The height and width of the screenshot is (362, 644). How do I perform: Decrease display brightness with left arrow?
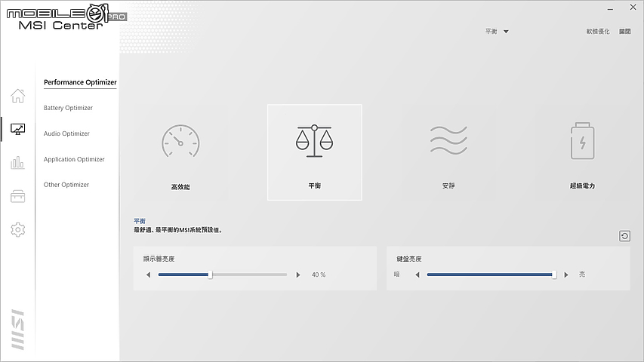pyautogui.click(x=148, y=275)
